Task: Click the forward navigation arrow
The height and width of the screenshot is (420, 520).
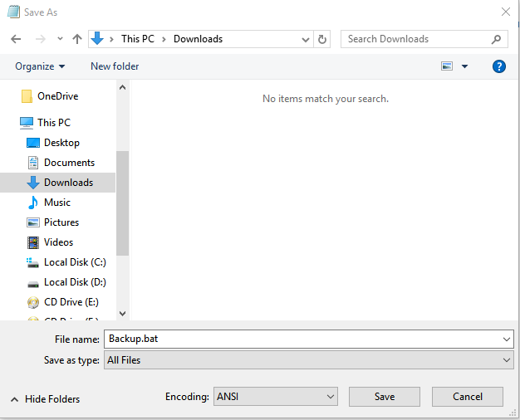Action: tap(41, 39)
